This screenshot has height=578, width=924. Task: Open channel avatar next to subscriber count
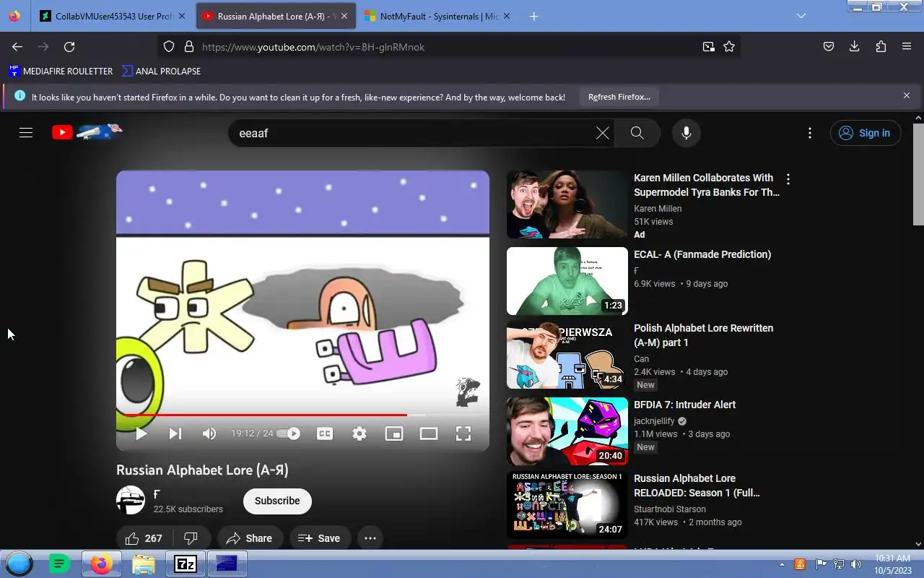(131, 500)
